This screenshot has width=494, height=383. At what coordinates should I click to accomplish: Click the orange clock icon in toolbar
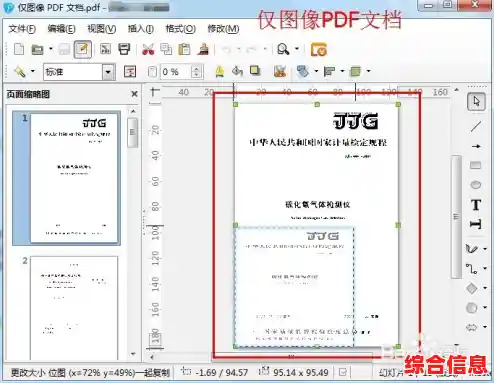(318, 49)
